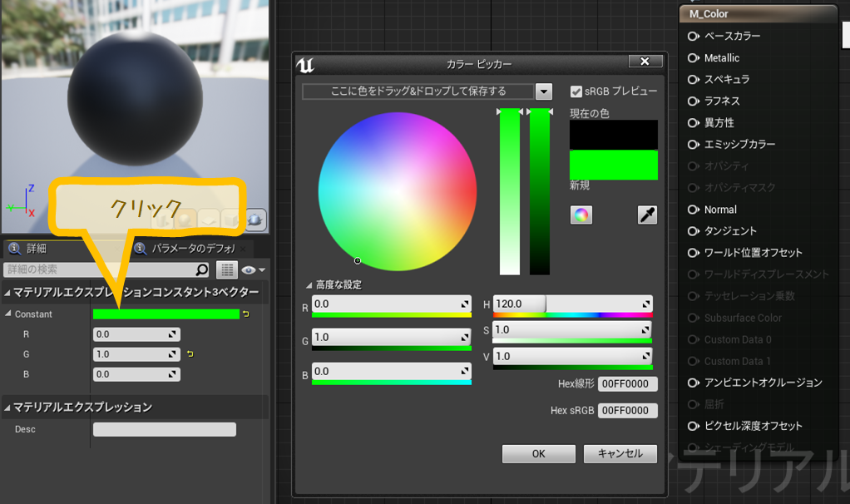The height and width of the screenshot is (504, 850).
Task: Click the ベースカラー input pin
Action: tap(694, 37)
